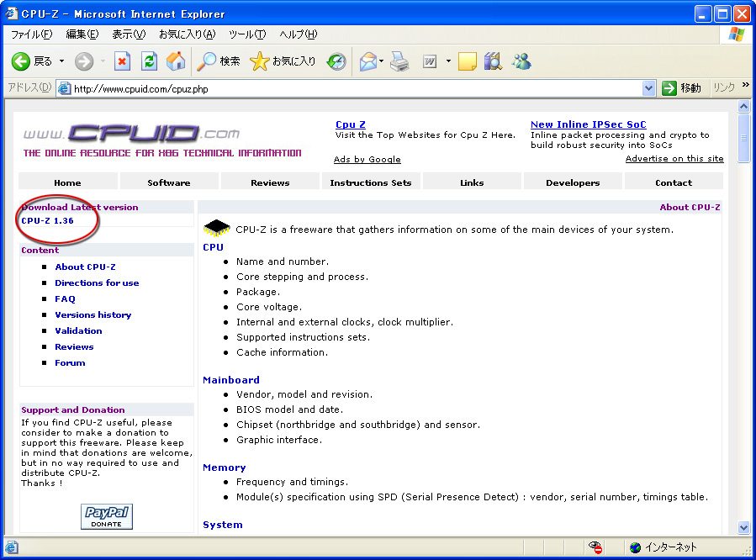
Task: Click the vertical scrollbar down arrow
Action: coord(744,527)
